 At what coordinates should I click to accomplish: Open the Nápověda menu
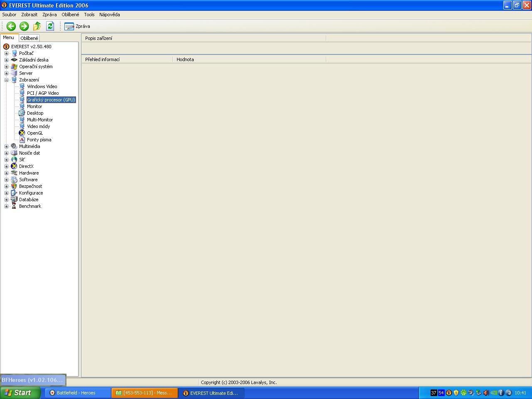point(110,15)
